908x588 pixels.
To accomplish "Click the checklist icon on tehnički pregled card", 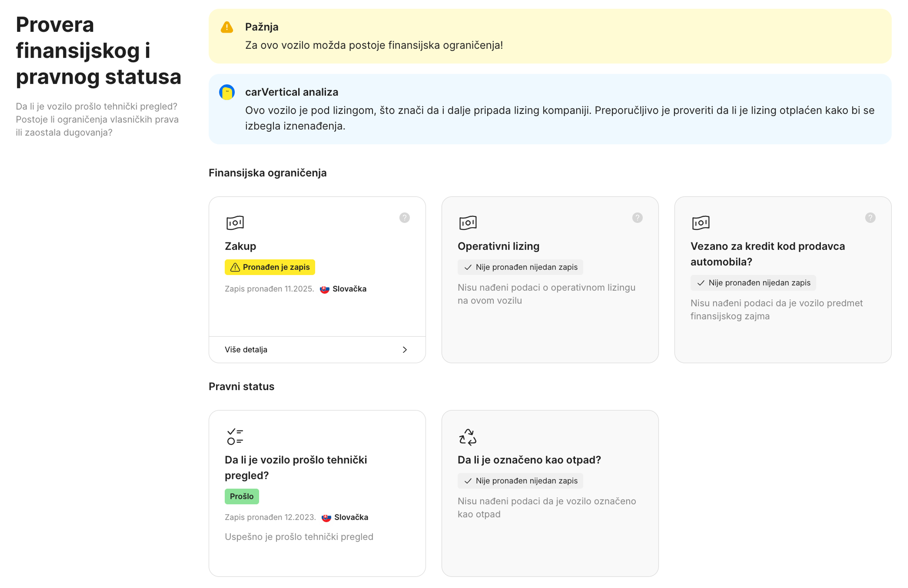I will 235,437.
